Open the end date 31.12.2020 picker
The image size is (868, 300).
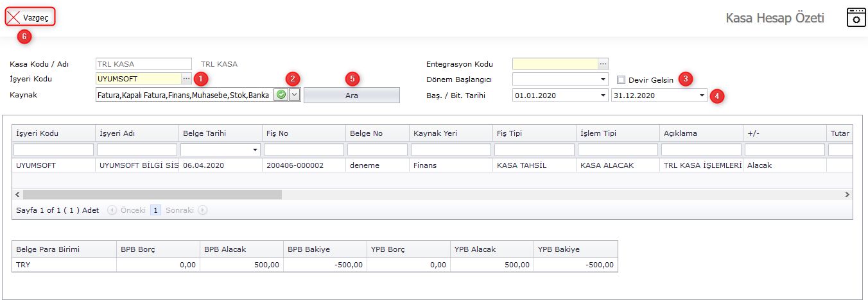point(701,96)
